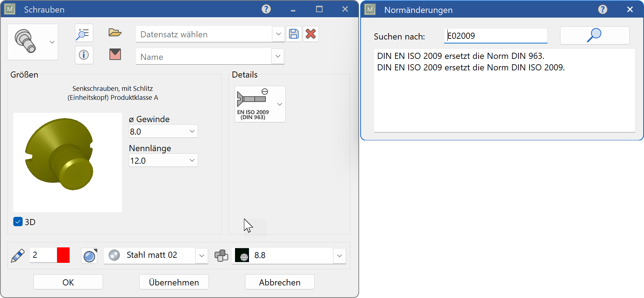Open the red color swatch
This screenshot has height=298, width=644.
[x=63, y=255]
